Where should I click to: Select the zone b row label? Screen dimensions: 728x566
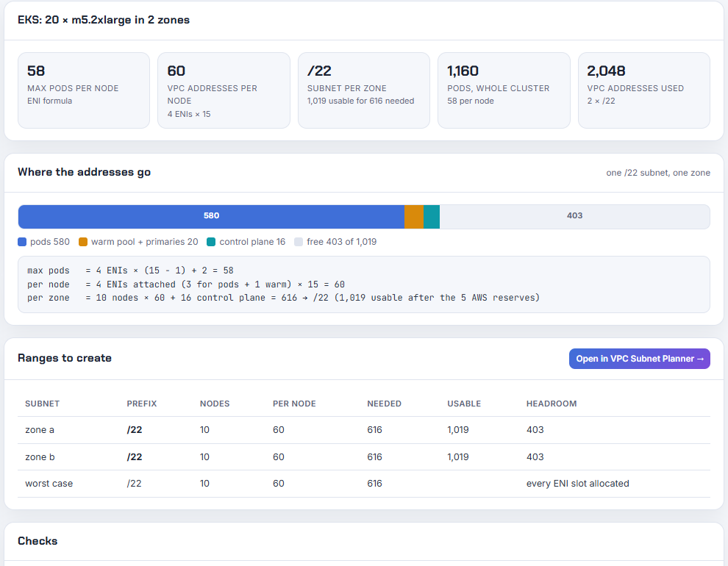click(40, 457)
